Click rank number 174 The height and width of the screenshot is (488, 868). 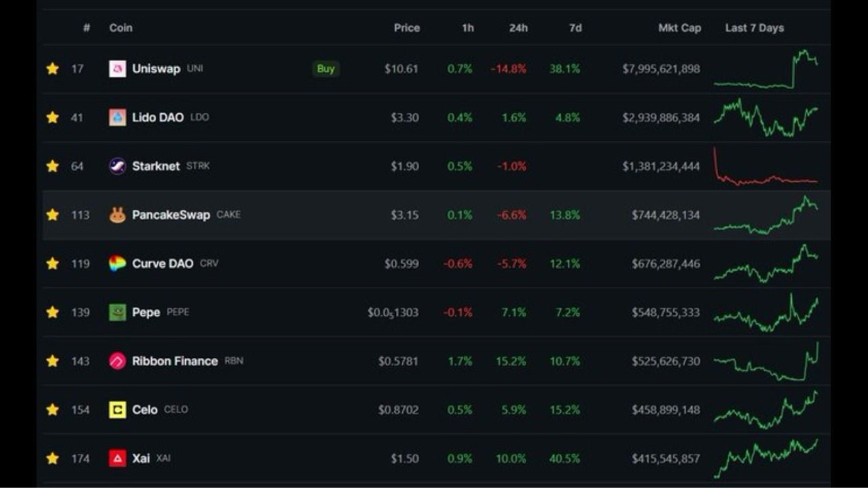[x=80, y=458]
